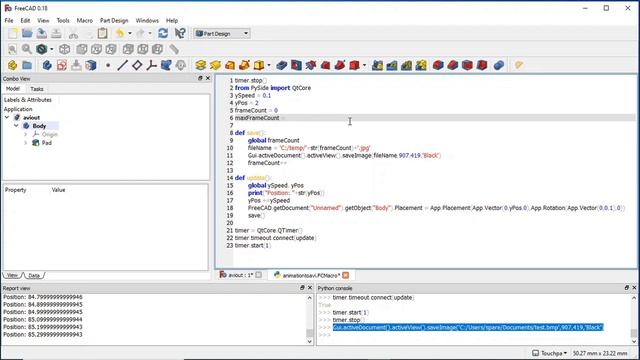Image resolution: width=640 pixels, height=360 pixels.
Task: Refresh and recompute the document
Action: [x=163, y=33]
